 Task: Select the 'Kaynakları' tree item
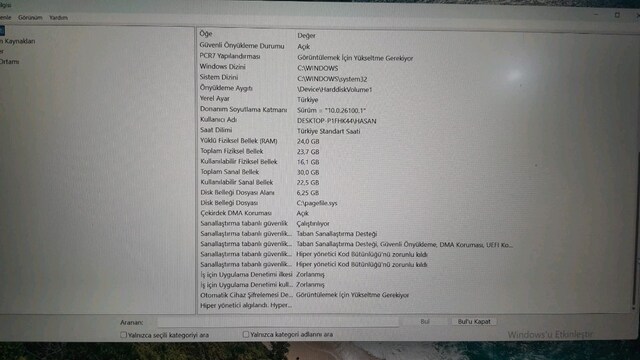tap(18, 41)
